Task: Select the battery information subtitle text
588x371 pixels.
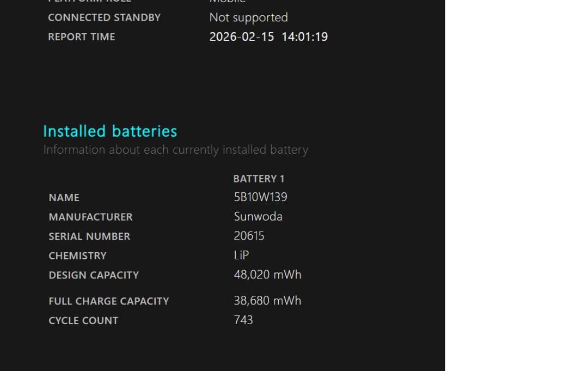Action: [175, 150]
